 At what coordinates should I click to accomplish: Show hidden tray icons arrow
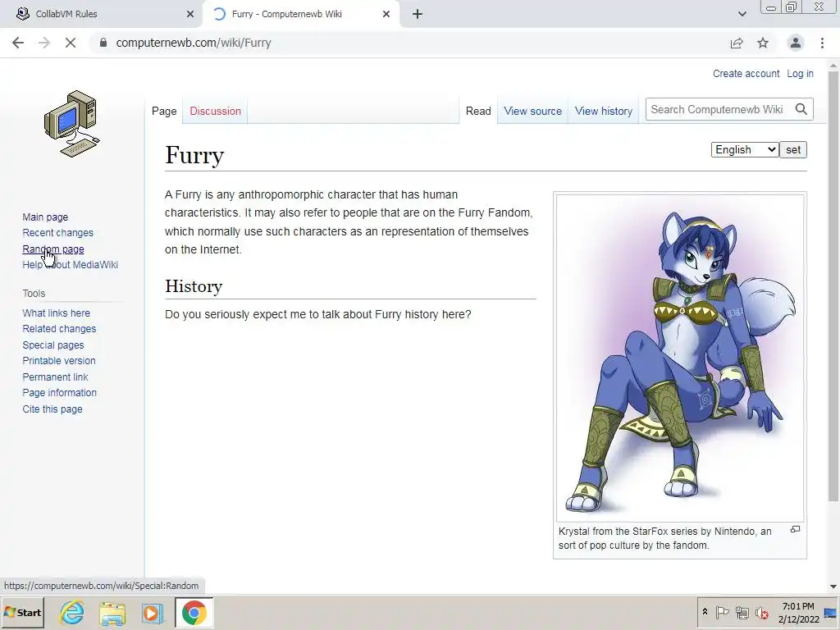coord(705,612)
